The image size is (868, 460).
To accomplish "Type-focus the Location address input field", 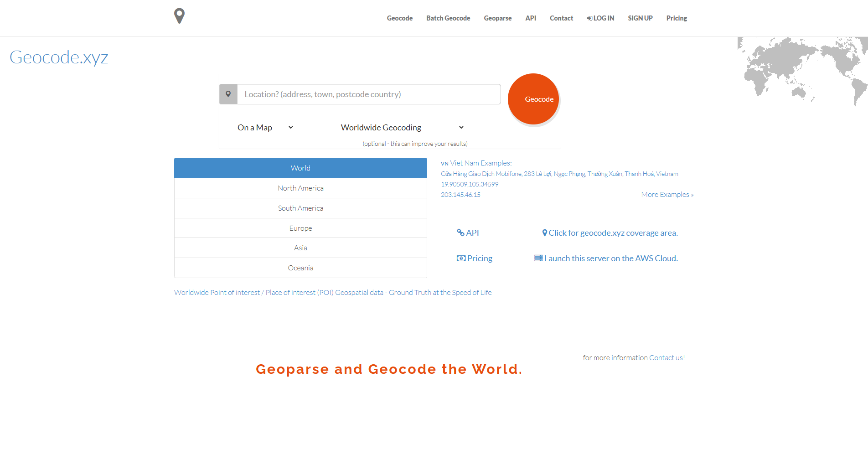I will pyautogui.click(x=368, y=94).
